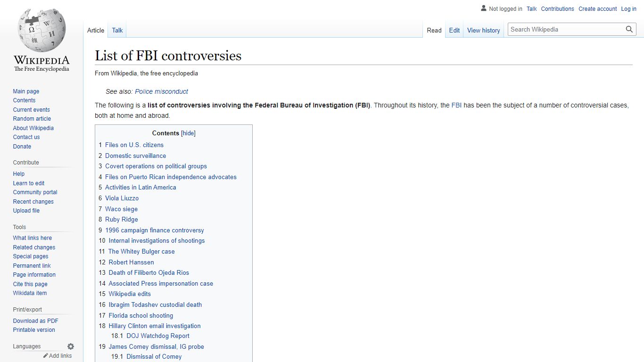The height and width of the screenshot is (362, 644).
Task: Open Current events in sidebar
Action: coord(31,110)
